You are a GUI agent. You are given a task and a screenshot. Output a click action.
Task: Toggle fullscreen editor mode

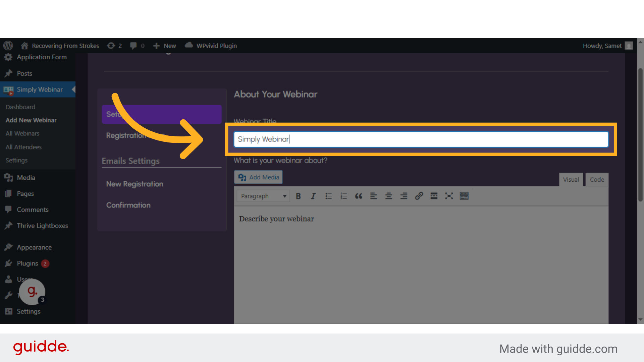point(449,196)
